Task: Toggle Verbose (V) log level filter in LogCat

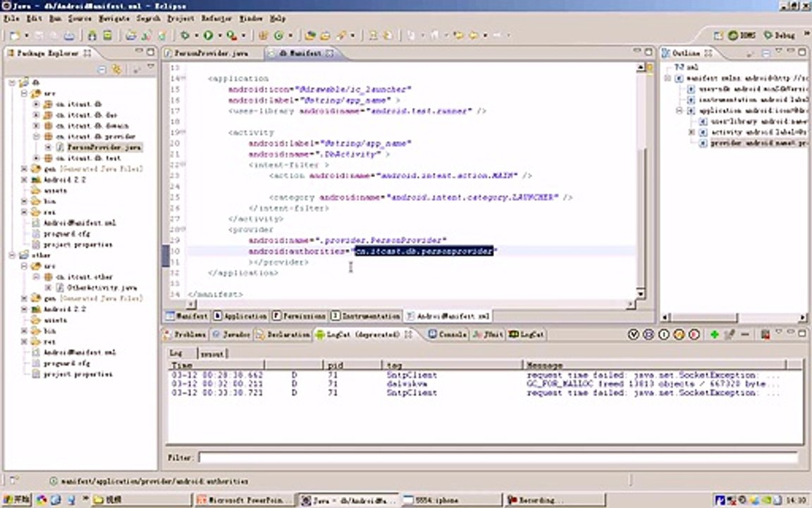Action: click(634, 334)
